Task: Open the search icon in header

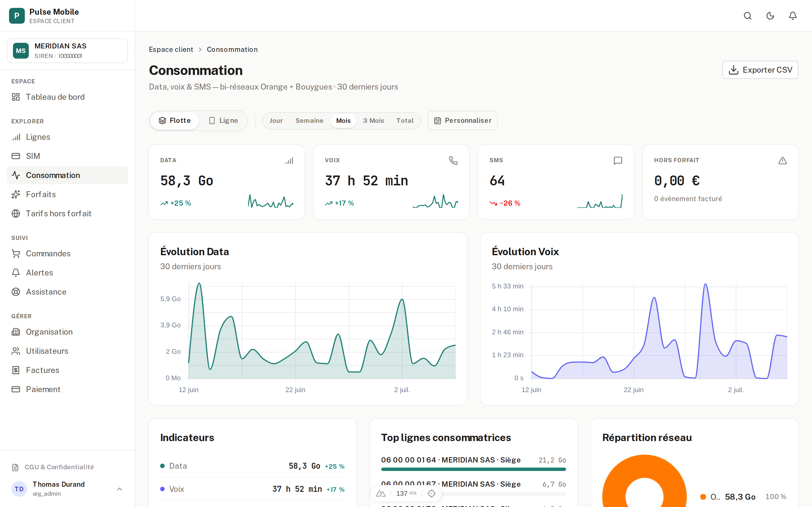Action: pyautogui.click(x=748, y=16)
